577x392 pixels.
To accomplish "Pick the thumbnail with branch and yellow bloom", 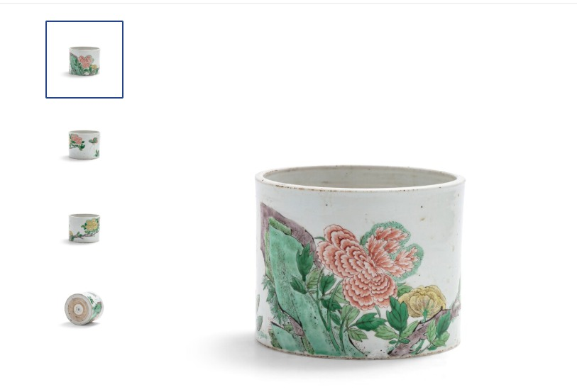I will click(84, 228).
